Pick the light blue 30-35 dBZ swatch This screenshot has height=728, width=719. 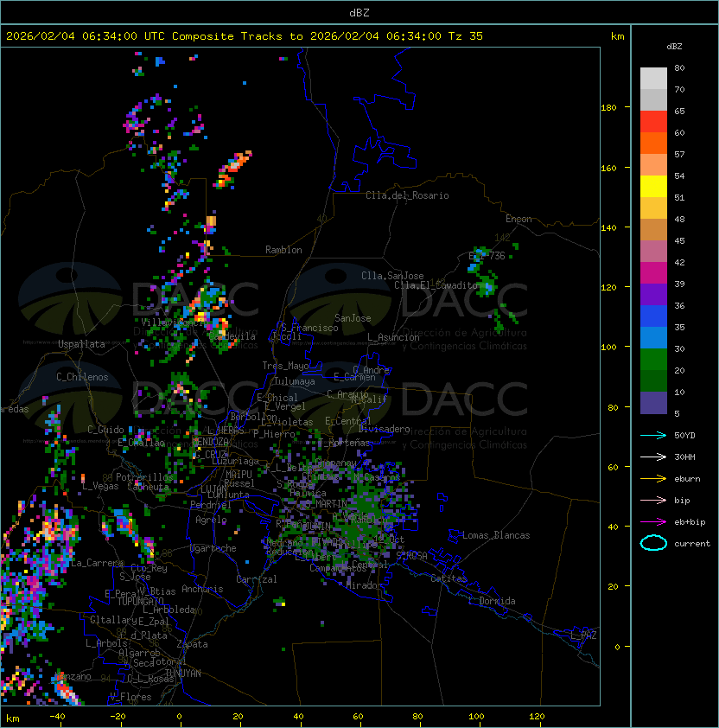coord(653,337)
